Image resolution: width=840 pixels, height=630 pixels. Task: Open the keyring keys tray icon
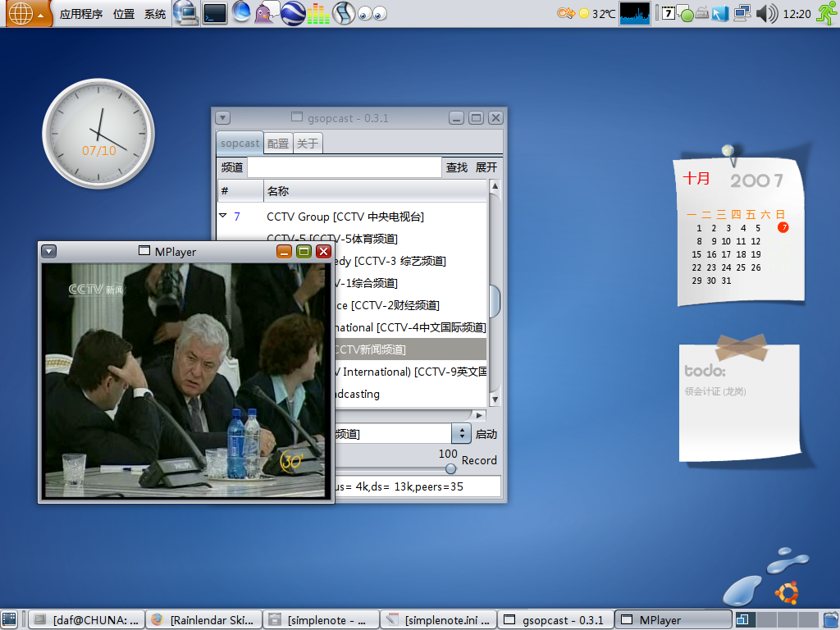pos(566,13)
